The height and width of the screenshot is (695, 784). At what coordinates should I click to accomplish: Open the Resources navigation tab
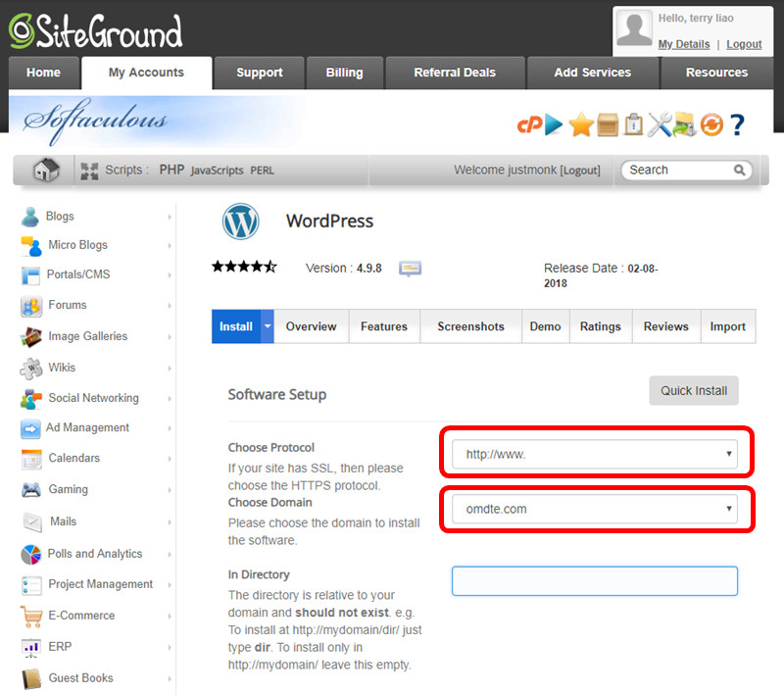point(717,73)
